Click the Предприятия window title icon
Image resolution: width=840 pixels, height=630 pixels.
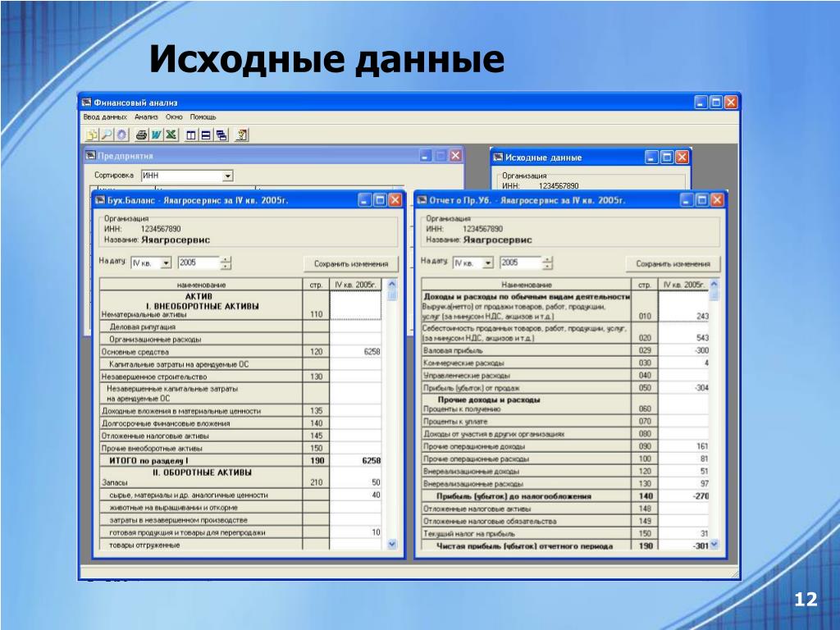[90, 156]
